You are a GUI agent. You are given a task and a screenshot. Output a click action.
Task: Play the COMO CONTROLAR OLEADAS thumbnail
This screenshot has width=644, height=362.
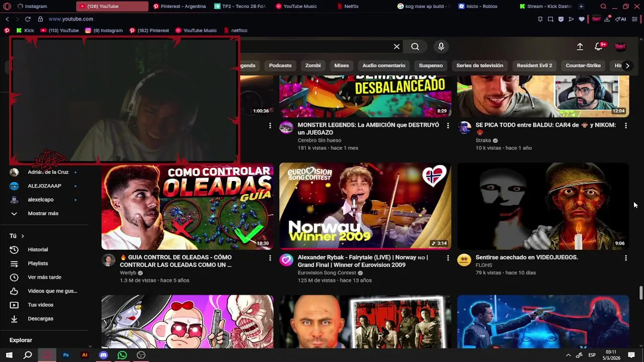(188, 206)
